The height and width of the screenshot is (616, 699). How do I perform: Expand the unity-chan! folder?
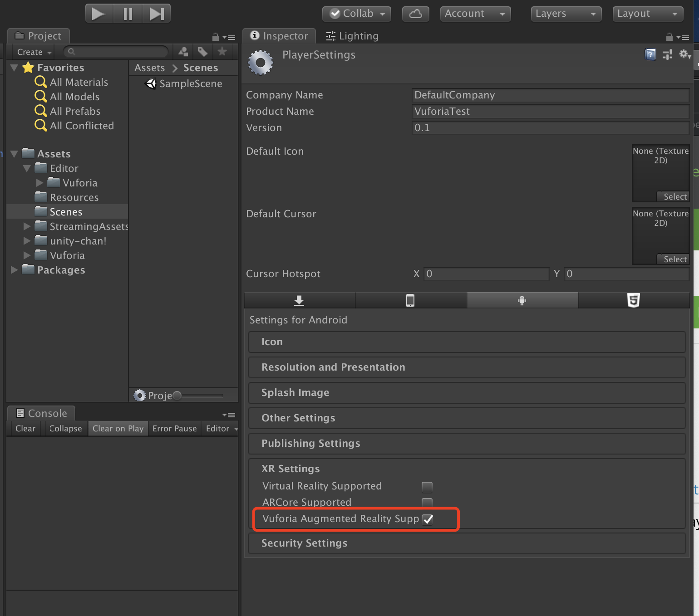[x=27, y=241]
